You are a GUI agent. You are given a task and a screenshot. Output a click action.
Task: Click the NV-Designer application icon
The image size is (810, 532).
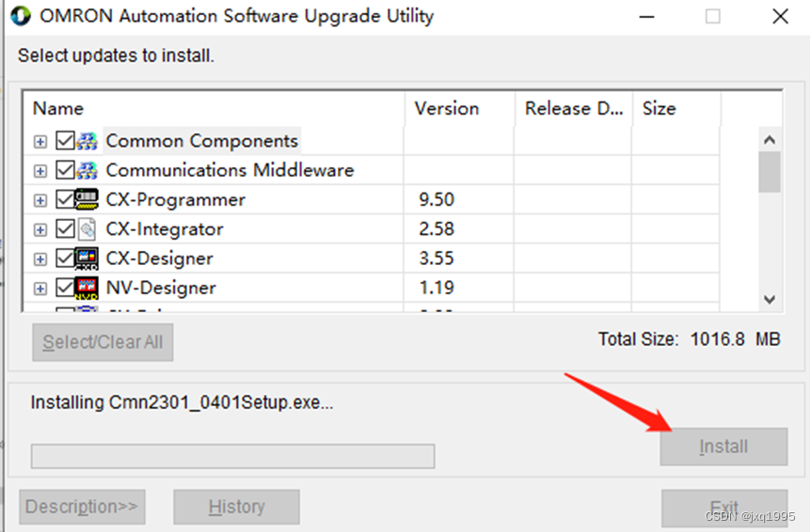click(x=87, y=288)
